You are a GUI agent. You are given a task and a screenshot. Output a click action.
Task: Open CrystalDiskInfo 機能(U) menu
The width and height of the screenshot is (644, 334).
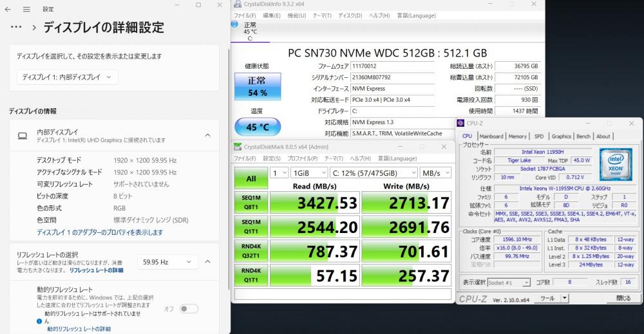point(296,15)
